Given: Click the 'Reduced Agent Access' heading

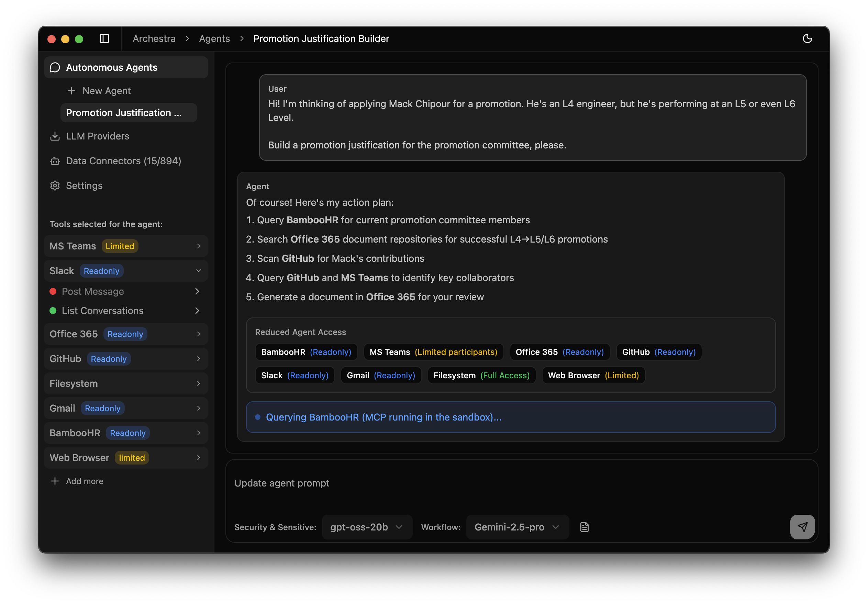Looking at the screenshot, I should pos(300,332).
